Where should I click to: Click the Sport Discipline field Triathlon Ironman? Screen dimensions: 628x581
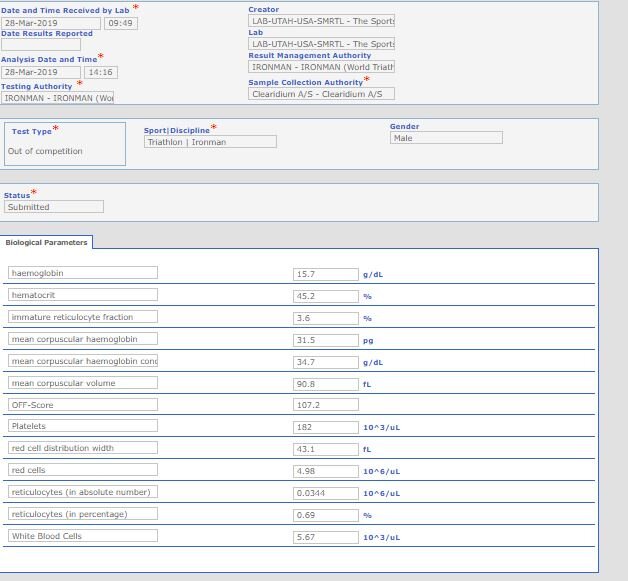(210, 142)
